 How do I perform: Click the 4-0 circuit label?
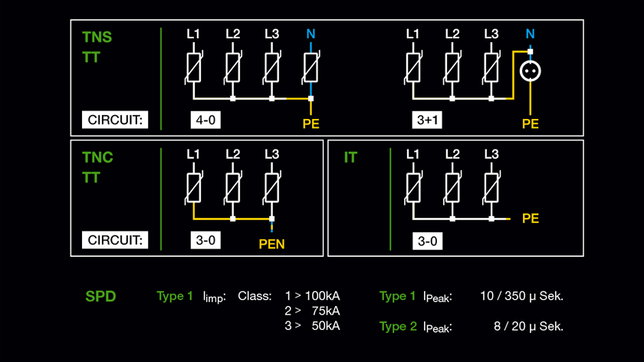205,120
